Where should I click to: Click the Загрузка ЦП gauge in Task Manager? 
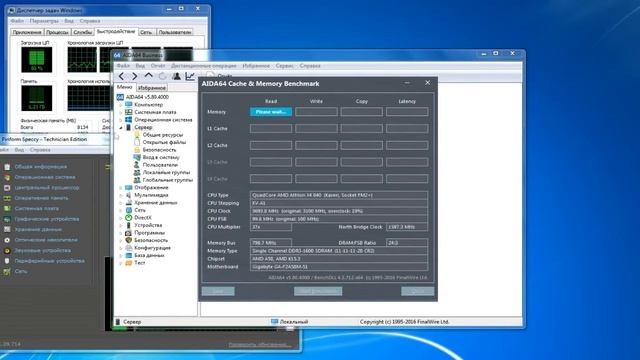[x=36, y=60]
